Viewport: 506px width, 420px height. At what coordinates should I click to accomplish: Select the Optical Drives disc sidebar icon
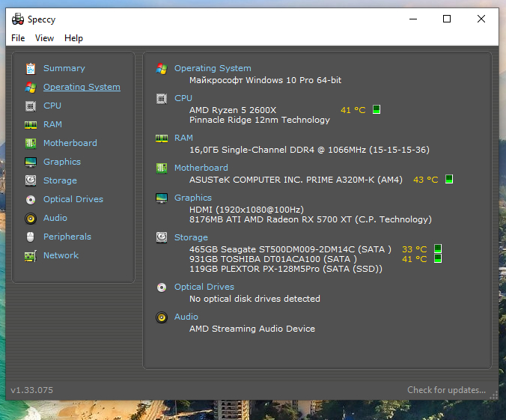30,200
